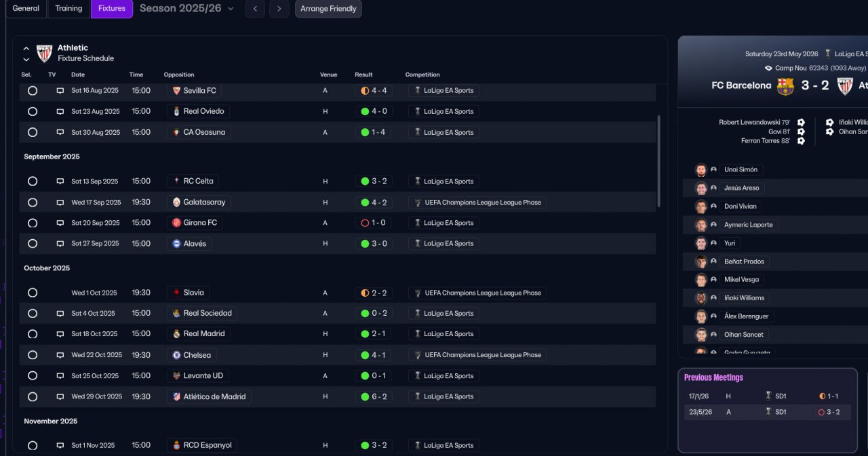Open the 4 - 4 Sevilla FC result
868x456 pixels.
(x=374, y=91)
